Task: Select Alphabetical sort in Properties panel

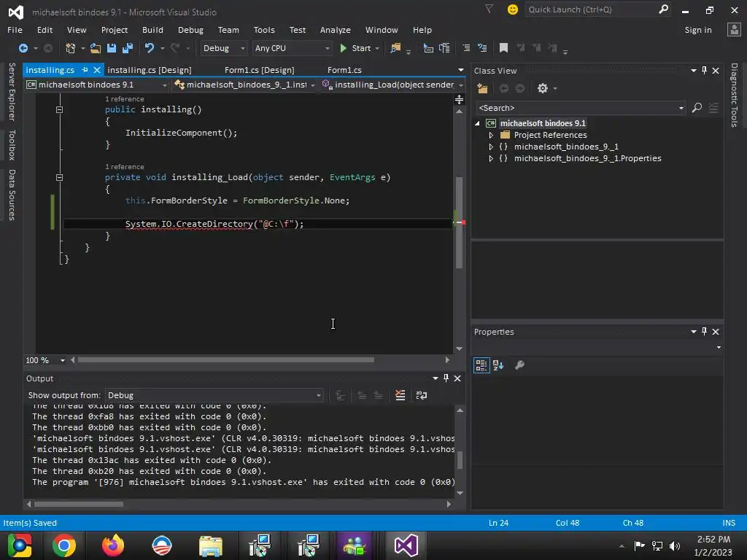Action: (x=499, y=365)
